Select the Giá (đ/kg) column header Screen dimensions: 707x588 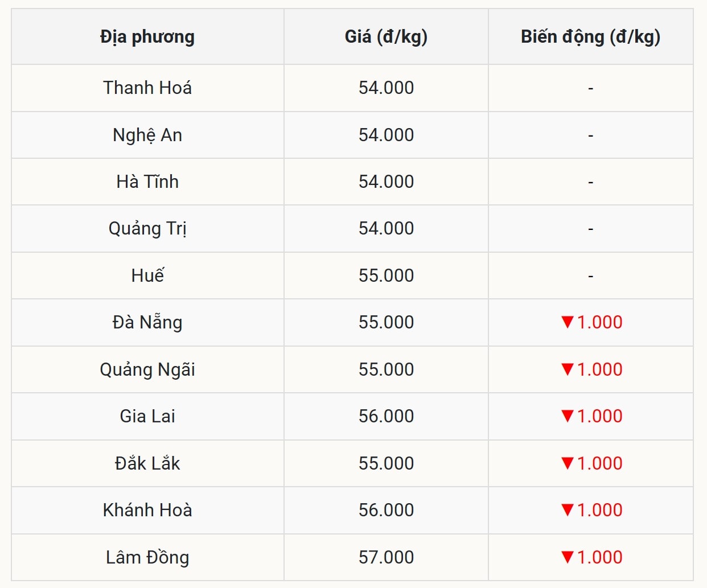click(x=386, y=37)
